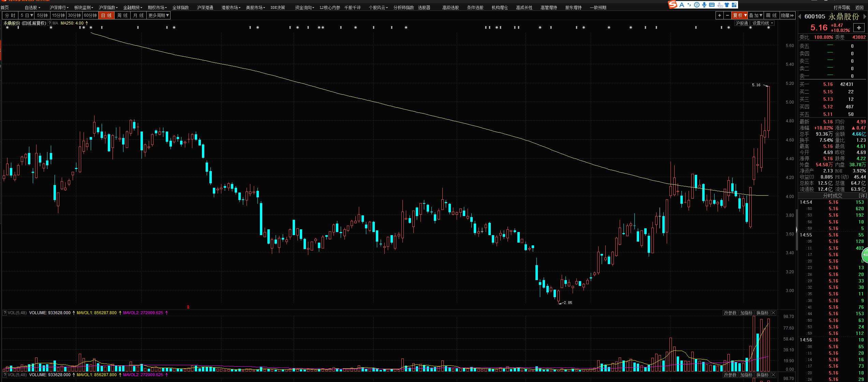Select the 15分钟 period
The image size is (868, 382).
58,15
